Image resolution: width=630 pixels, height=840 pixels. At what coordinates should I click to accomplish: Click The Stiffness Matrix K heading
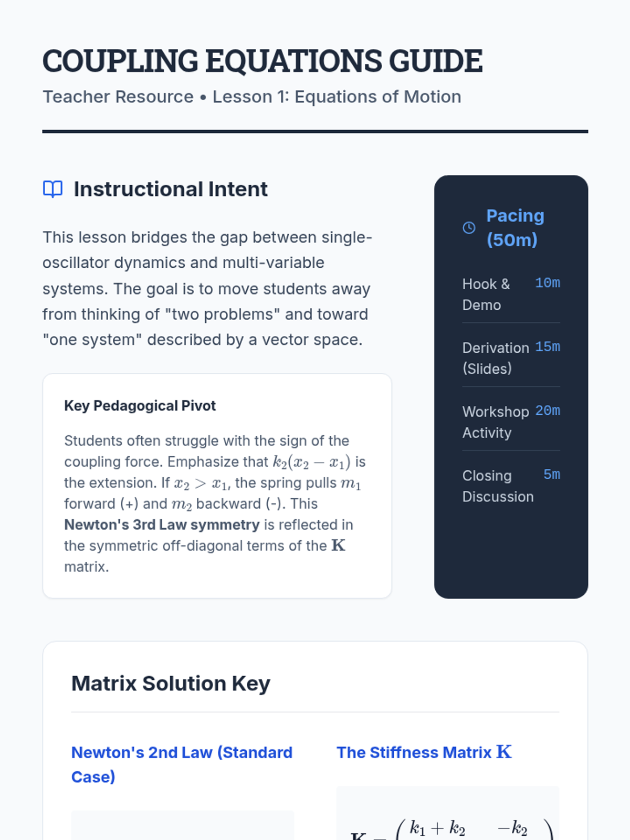pyautogui.click(x=424, y=752)
